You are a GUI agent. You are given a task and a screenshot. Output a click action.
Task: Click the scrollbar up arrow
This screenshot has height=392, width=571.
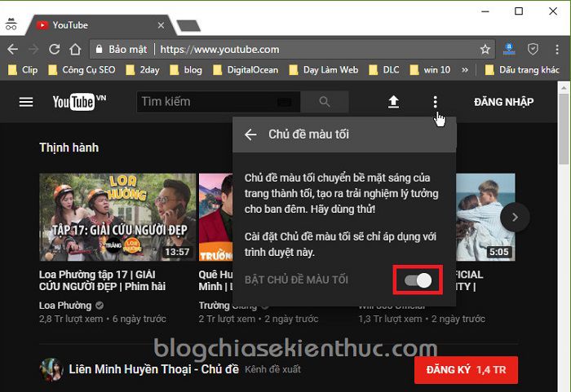(564, 88)
